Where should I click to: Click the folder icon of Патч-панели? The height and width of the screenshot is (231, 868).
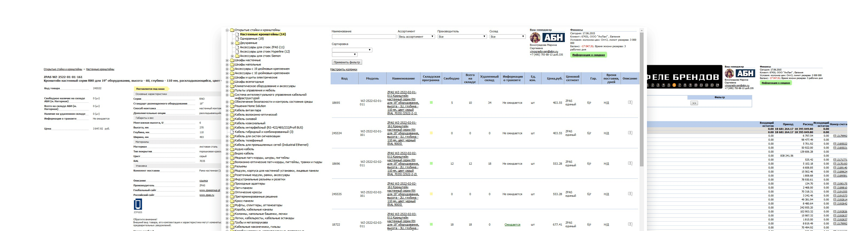coord(232,188)
